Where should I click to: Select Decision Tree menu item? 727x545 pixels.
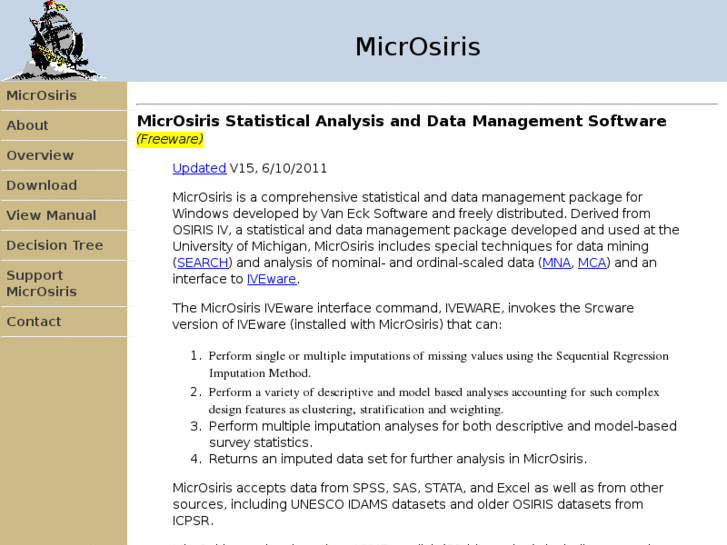click(55, 245)
